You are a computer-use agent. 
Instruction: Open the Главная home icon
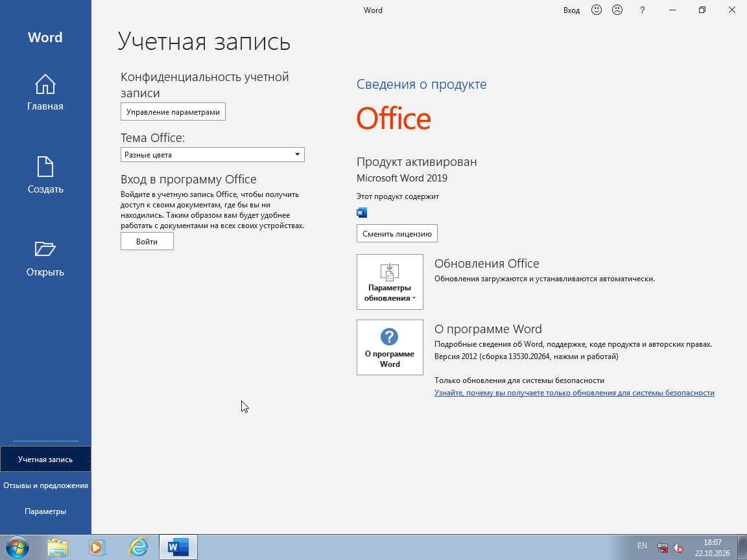coord(45,84)
